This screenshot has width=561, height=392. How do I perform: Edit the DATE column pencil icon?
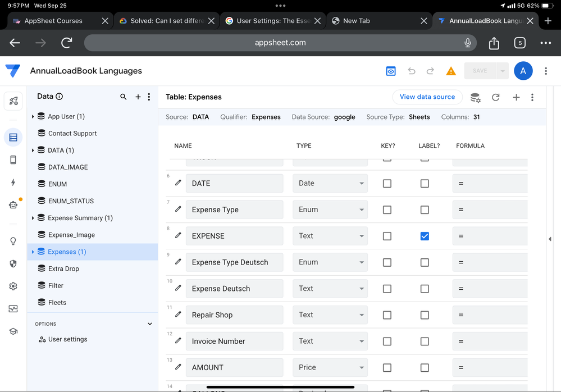coord(178,183)
